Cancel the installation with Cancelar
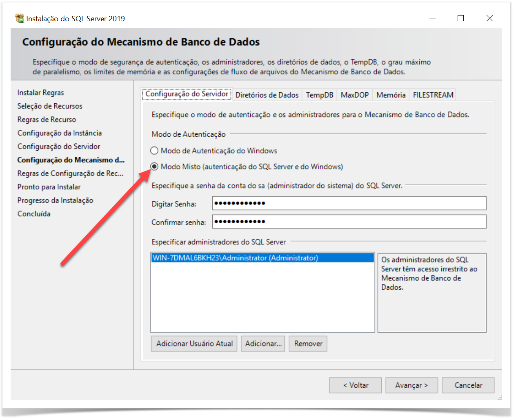The image size is (516, 420). (x=468, y=385)
